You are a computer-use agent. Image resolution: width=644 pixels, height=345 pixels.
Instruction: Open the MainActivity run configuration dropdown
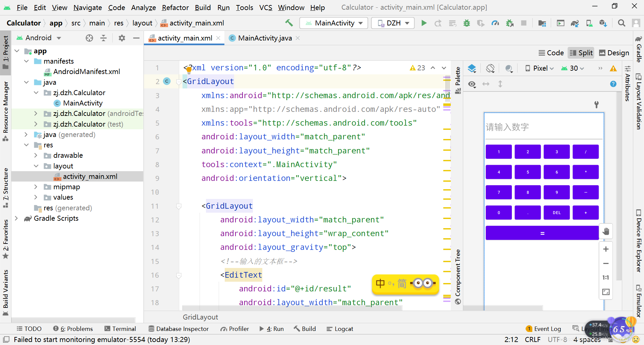pyautogui.click(x=334, y=23)
